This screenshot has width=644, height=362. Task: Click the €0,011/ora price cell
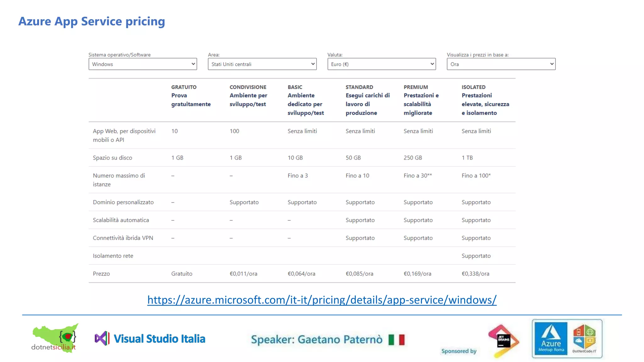[243, 274]
